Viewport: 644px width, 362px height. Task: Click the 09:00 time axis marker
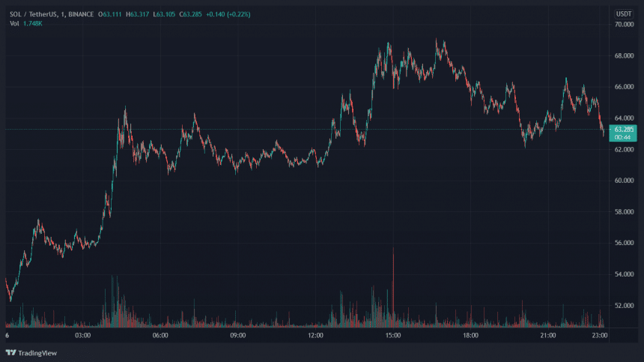click(x=238, y=336)
